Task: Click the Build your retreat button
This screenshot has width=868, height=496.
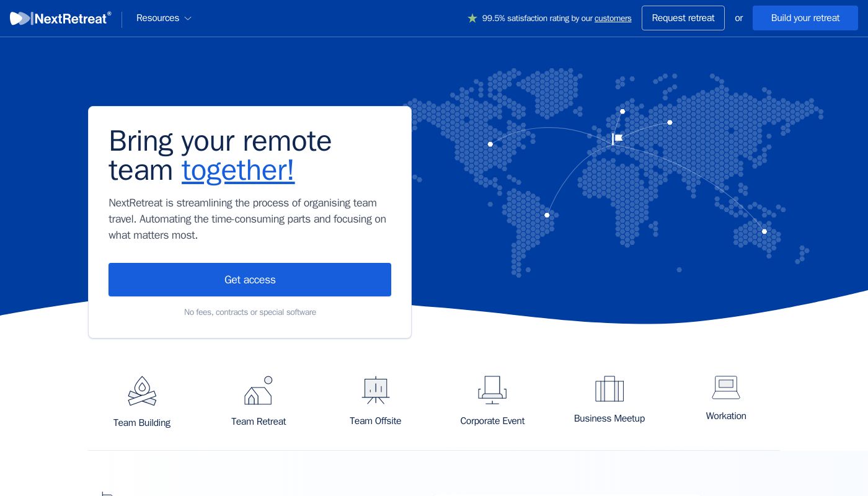Action: (x=805, y=18)
